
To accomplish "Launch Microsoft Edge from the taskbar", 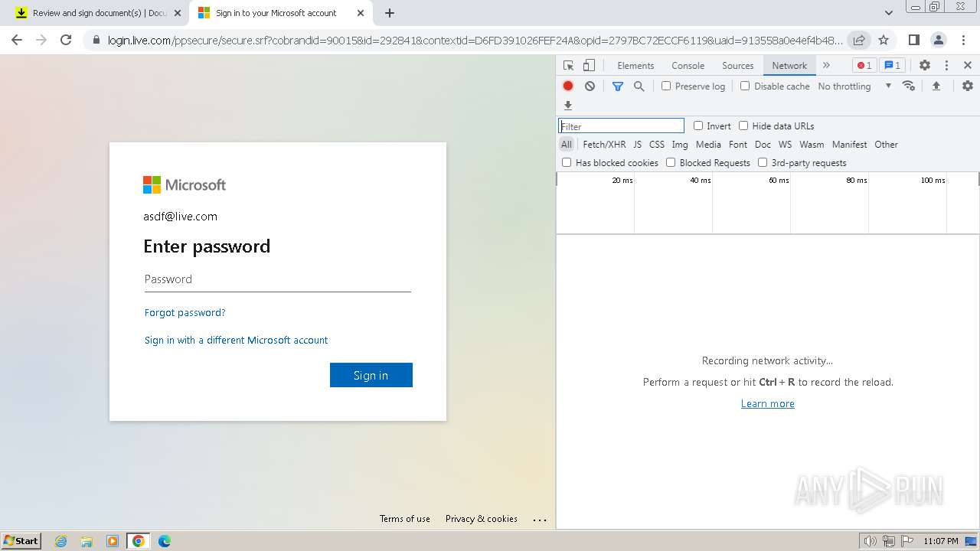I will coord(164,541).
